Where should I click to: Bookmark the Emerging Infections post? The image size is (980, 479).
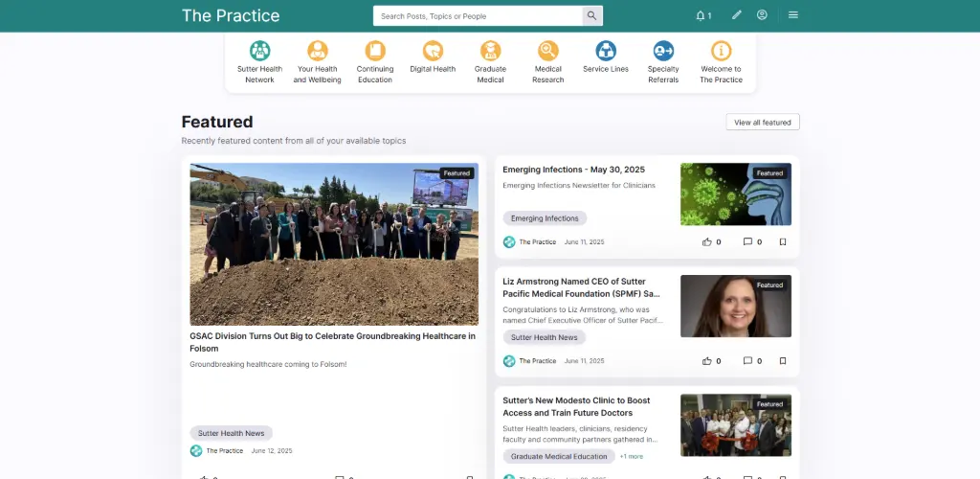783,242
